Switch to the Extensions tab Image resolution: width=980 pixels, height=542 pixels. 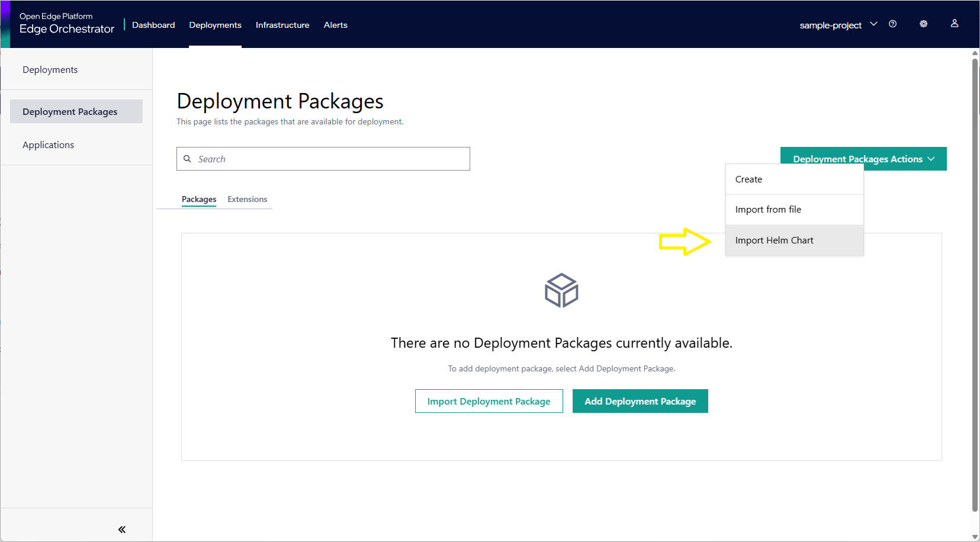pyautogui.click(x=247, y=200)
